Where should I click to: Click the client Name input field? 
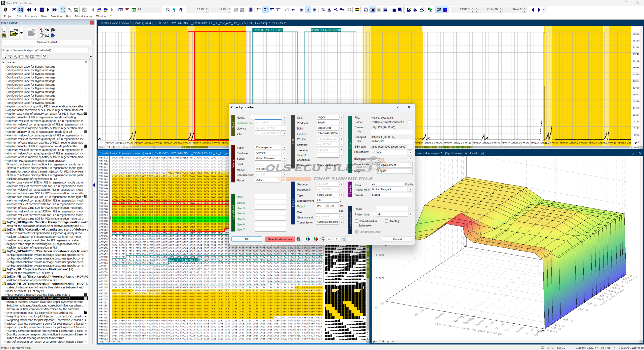(x=268, y=117)
